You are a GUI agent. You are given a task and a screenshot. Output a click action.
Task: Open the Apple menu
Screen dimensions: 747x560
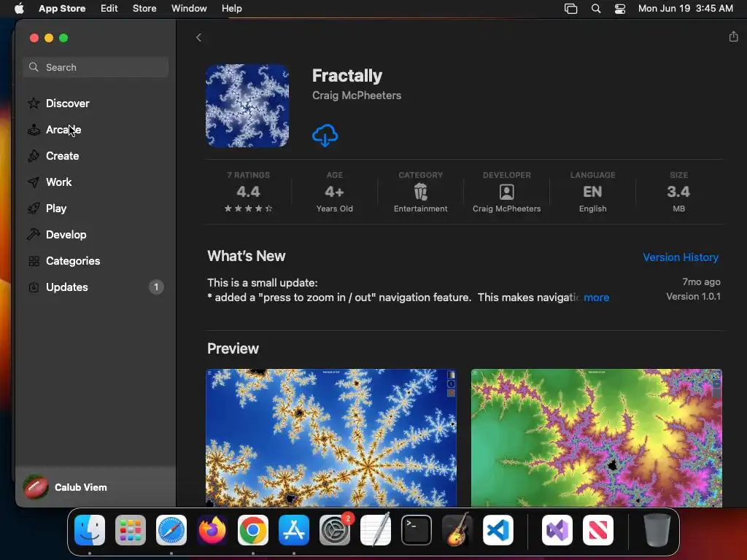pyautogui.click(x=19, y=9)
